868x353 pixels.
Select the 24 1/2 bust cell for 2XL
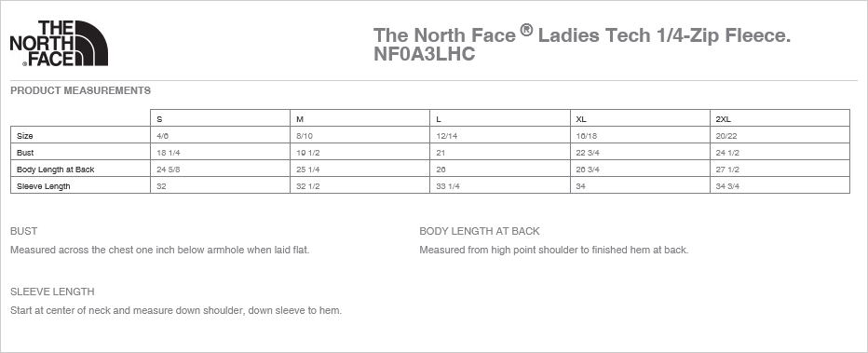coord(780,152)
